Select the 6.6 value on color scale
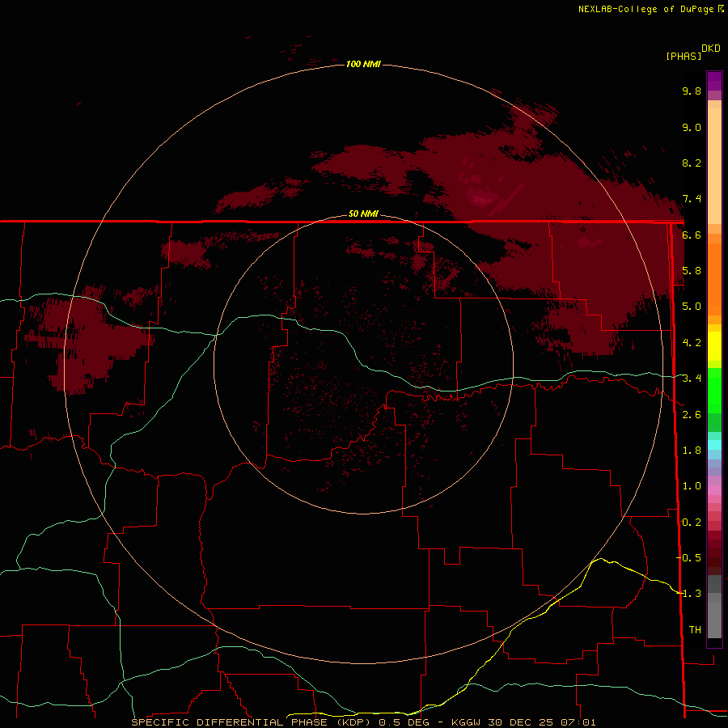 pyautogui.click(x=692, y=235)
